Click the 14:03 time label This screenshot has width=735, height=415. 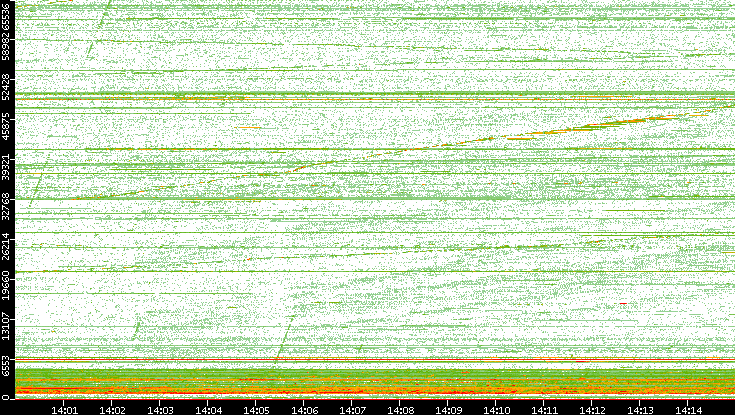pos(160,409)
